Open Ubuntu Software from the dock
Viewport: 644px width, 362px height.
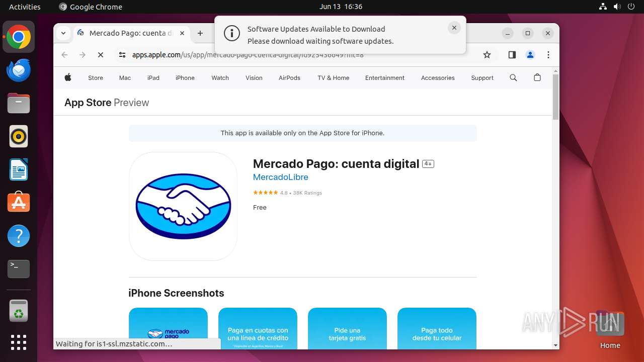click(19, 203)
